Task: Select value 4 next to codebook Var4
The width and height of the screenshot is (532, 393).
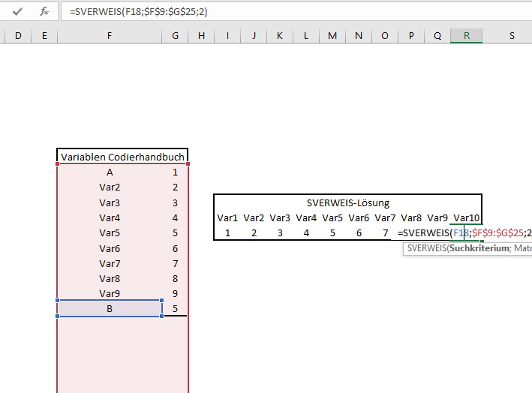Action: 175,217
